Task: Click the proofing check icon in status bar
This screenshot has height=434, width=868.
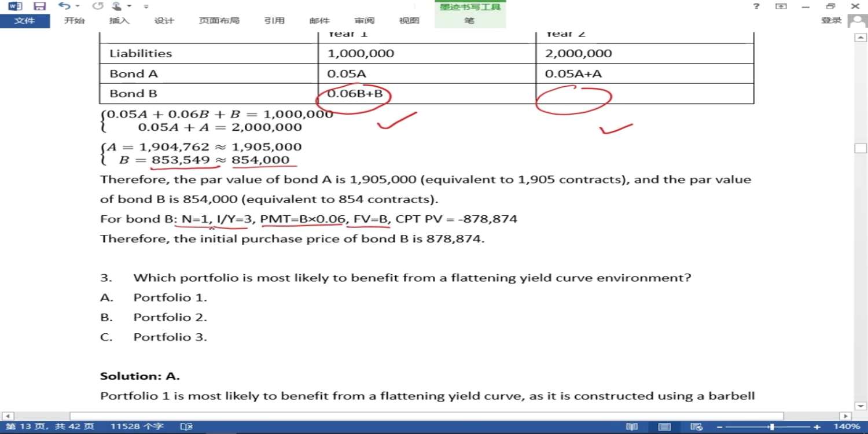Action: click(x=186, y=426)
